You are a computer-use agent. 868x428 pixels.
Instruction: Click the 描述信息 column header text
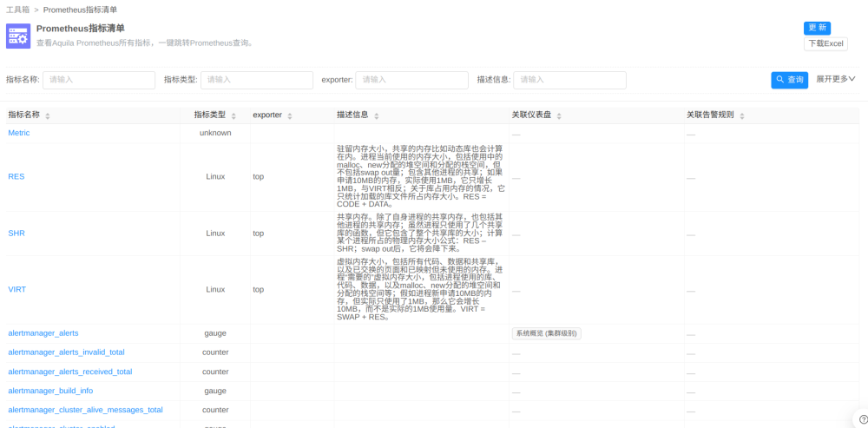coord(352,115)
